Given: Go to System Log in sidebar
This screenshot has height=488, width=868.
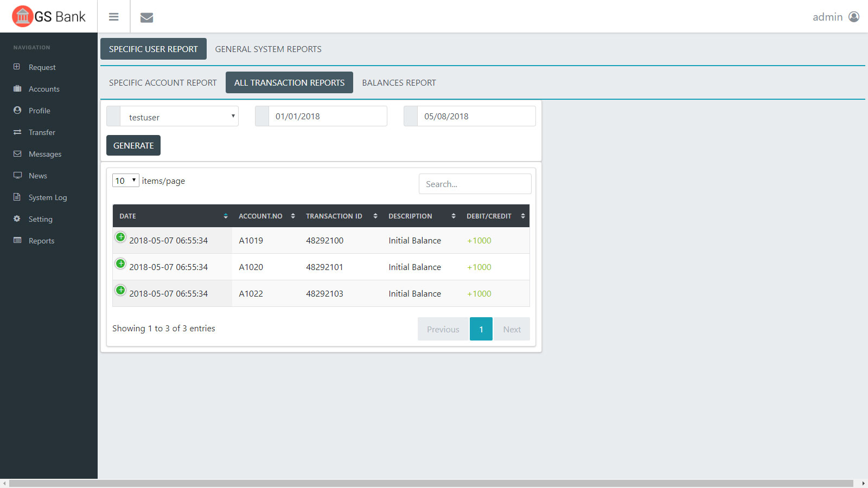Looking at the screenshot, I should (47, 197).
